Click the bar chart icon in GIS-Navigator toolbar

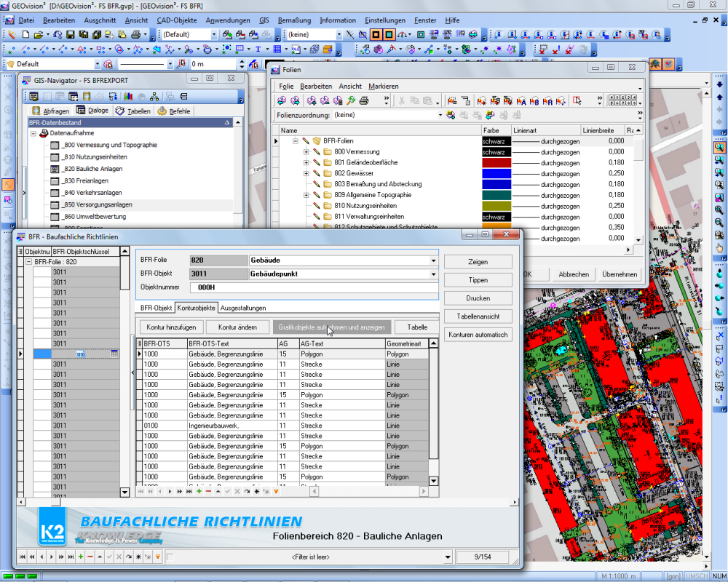tap(128, 97)
